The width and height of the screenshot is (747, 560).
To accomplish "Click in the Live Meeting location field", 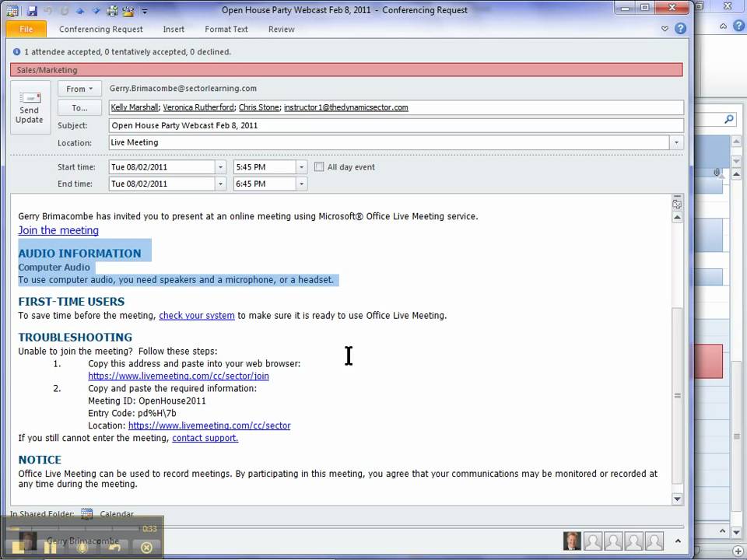I will click(389, 142).
